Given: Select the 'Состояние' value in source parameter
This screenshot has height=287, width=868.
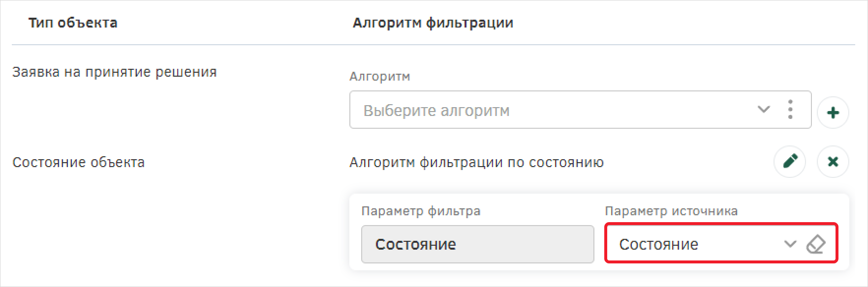Looking at the screenshot, I should point(658,244).
